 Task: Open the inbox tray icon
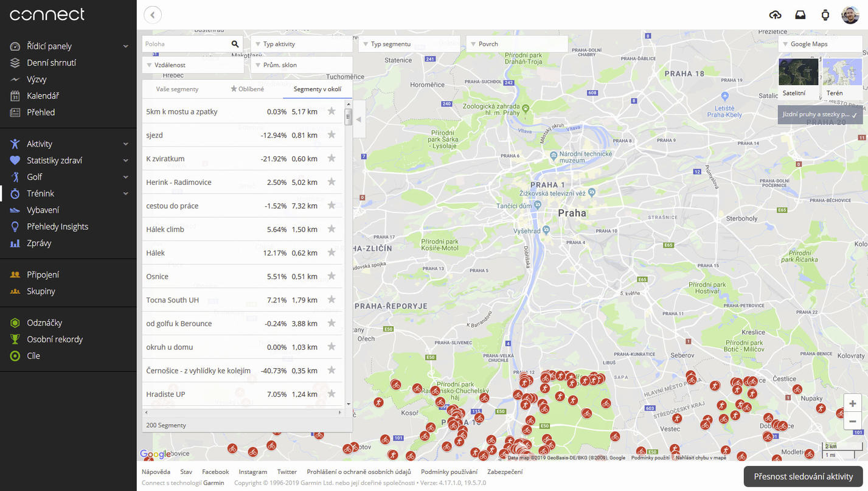(x=800, y=15)
